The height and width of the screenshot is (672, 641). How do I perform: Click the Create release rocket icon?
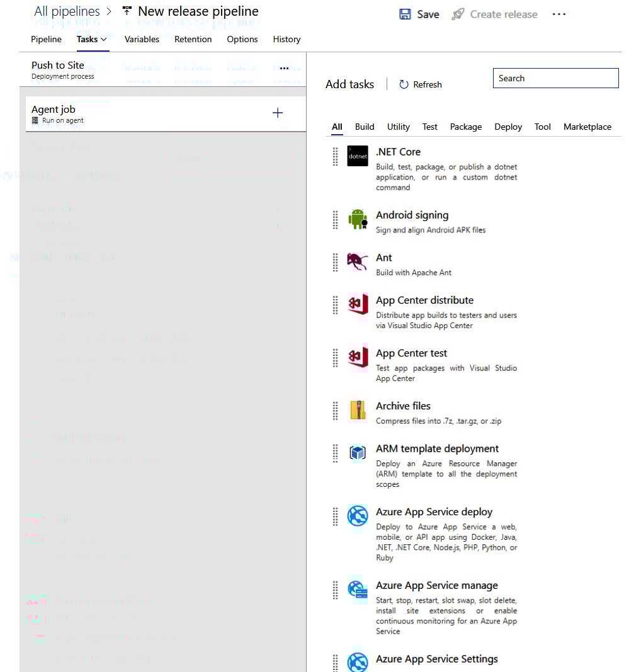coord(458,14)
